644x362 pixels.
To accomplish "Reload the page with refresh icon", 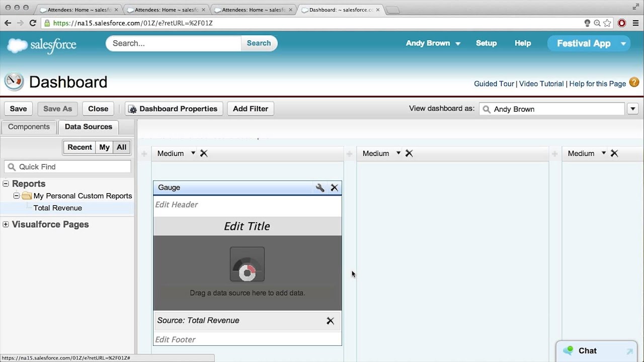I will click(33, 23).
